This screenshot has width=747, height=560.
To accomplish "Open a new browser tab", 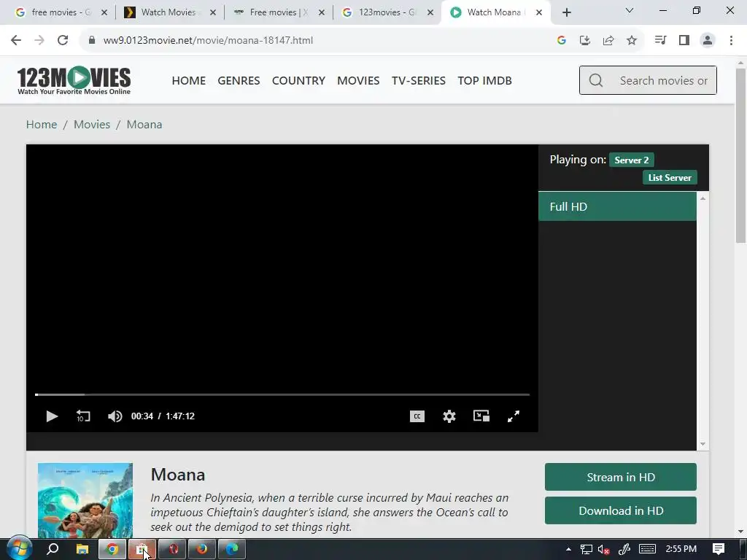I will [x=566, y=12].
